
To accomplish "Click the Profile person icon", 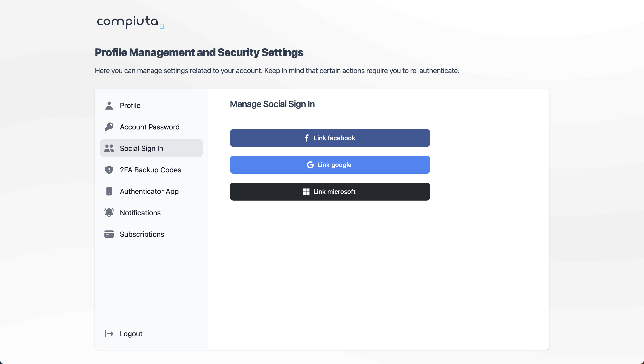I will coord(109,106).
